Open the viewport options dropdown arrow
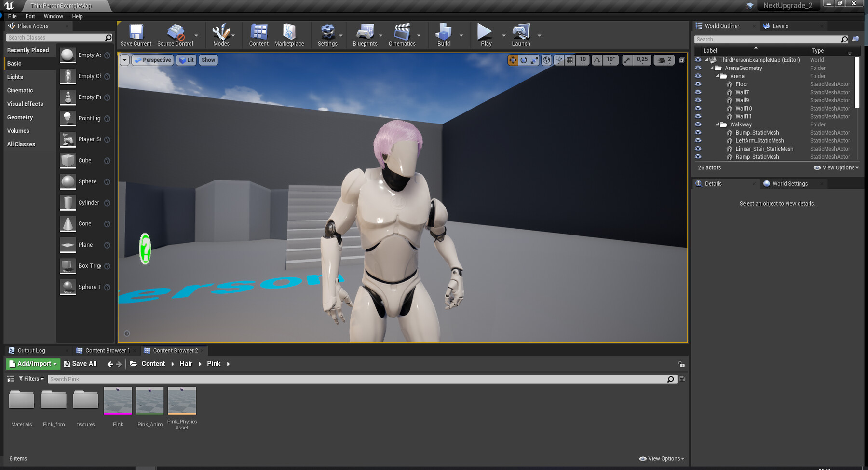The height and width of the screenshot is (470, 868). click(x=124, y=60)
